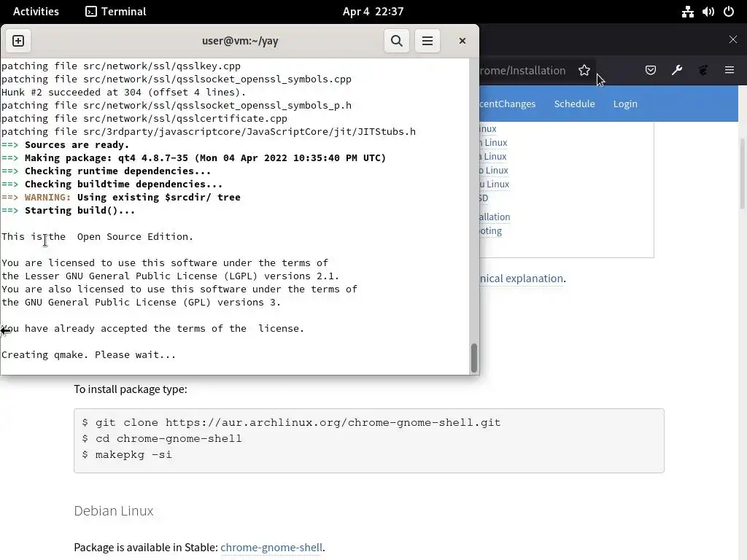This screenshot has width=747, height=560.
Task: Click the 'Starting build()...' terminal line
Action: click(68, 211)
